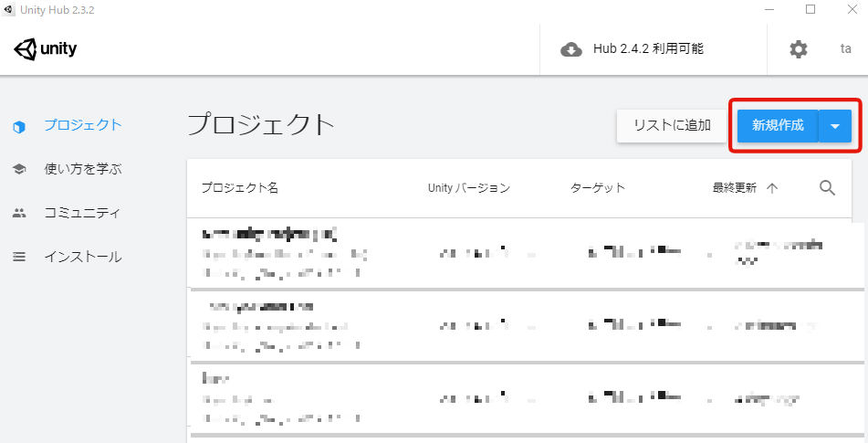Go to the コミュニティ section
868x443 pixels.
click(x=82, y=213)
